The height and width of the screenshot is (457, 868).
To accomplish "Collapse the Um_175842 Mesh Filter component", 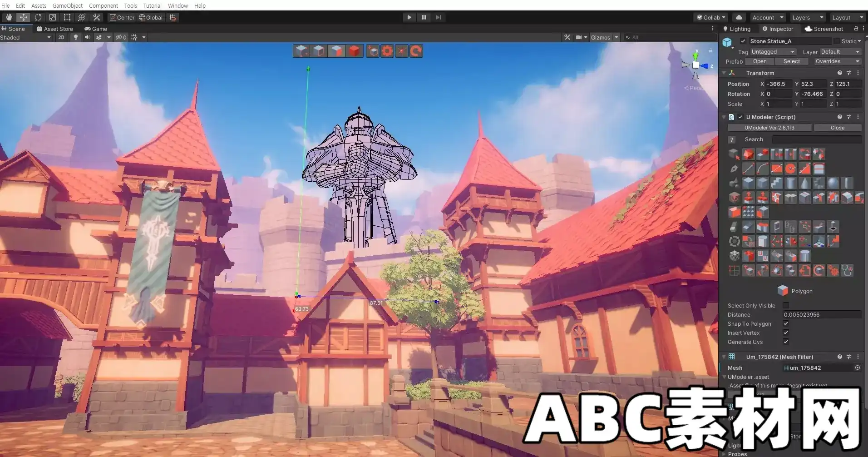I will (724, 357).
